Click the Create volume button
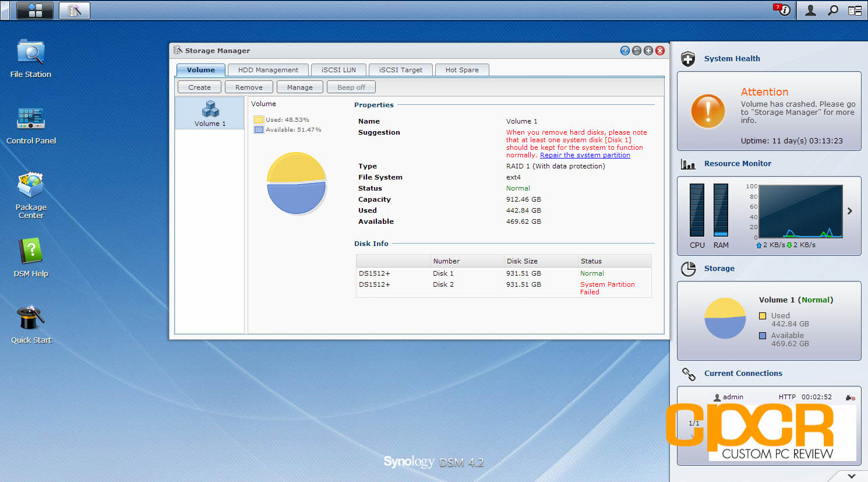This screenshot has height=482, width=868. [x=199, y=87]
